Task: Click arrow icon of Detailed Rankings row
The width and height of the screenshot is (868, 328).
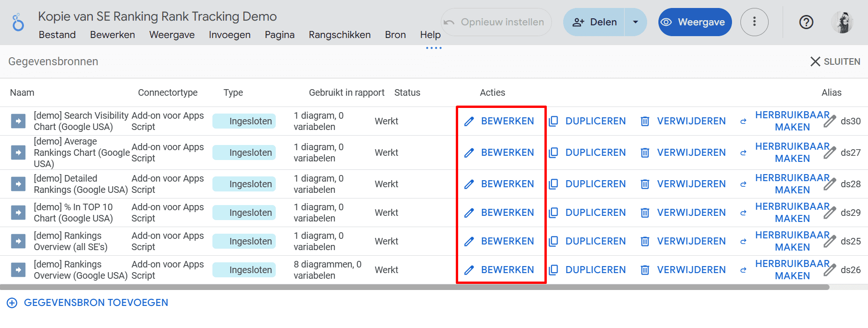Action: tap(18, 184)
